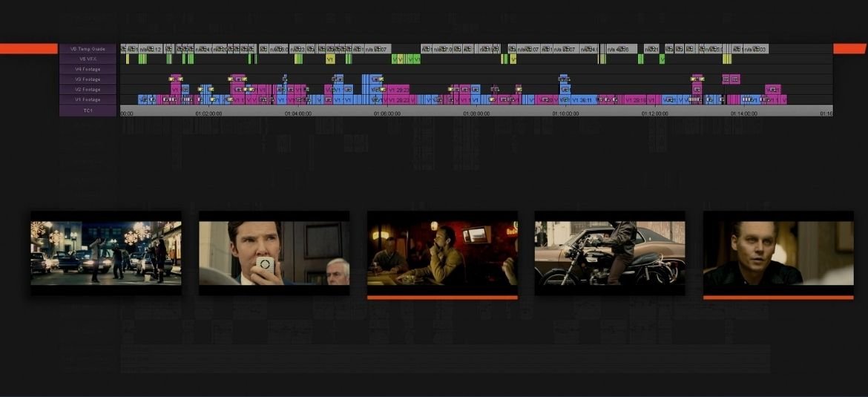Image resolution: width=868 pixels, height=397 pixels.
Task: Select the V1 29:18 magenta clip
Action: tap(636, 99)
